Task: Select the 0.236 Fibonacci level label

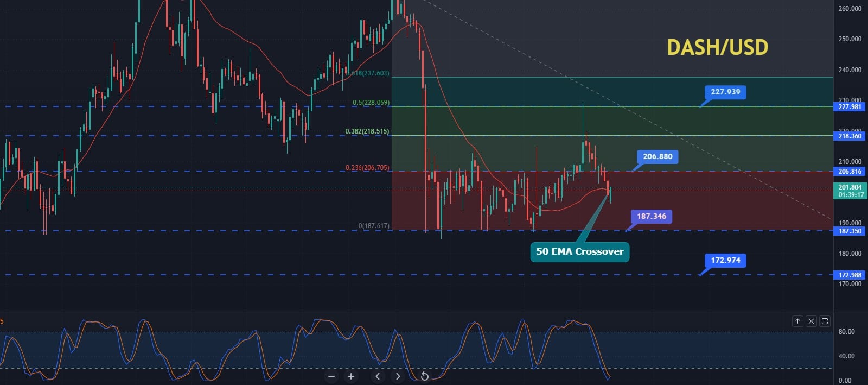Action: coord(367,168)
